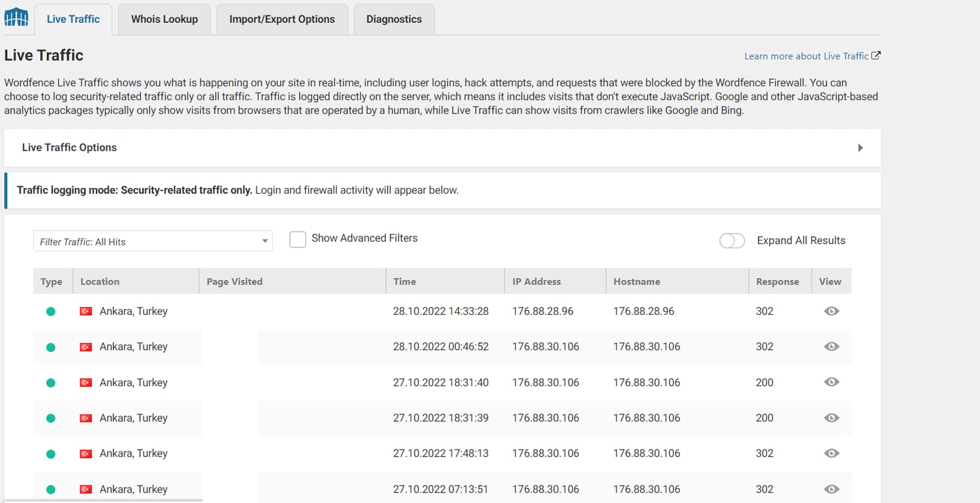Expand Live Traffic Options with the arrow
This screenshot has height=503, width=980.
click(860, 148)
